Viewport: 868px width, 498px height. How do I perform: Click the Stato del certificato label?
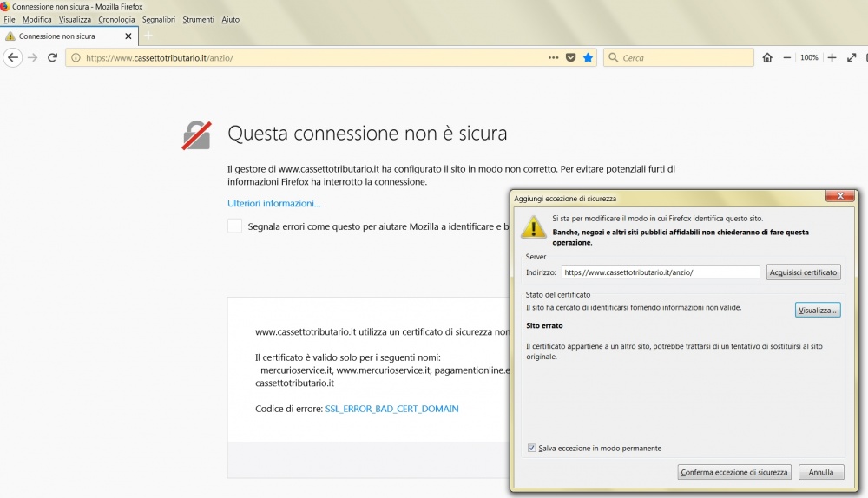pyautogui.click(x=558, y=294)
